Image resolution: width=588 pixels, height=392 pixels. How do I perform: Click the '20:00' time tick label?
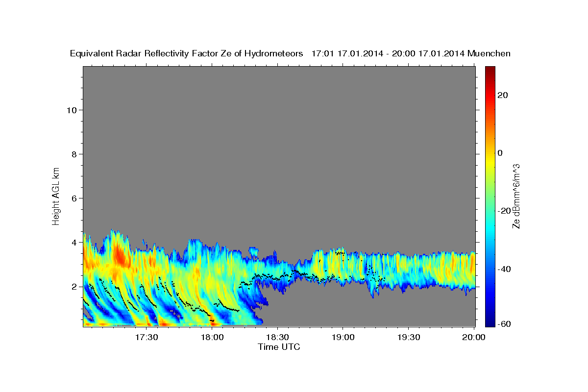pos(473,338)
